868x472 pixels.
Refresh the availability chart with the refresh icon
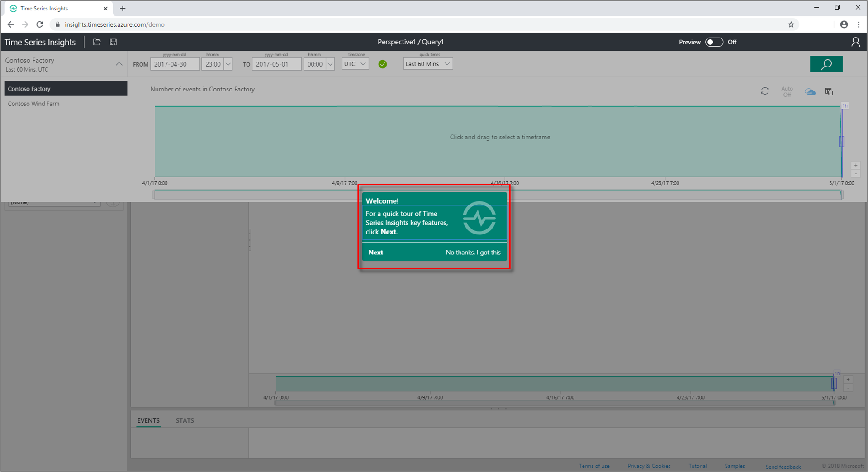pos(765,91)
